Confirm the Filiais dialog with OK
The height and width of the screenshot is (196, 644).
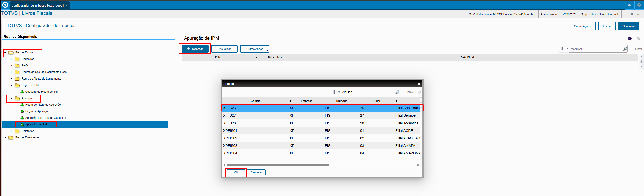[x=236, y=172]
